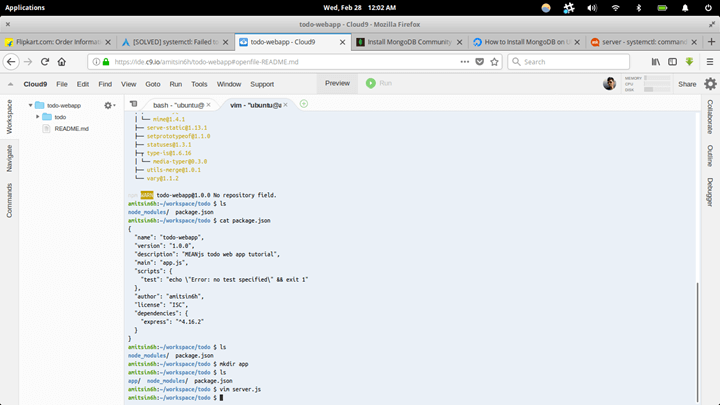Open the Support menu

(262, 84)
